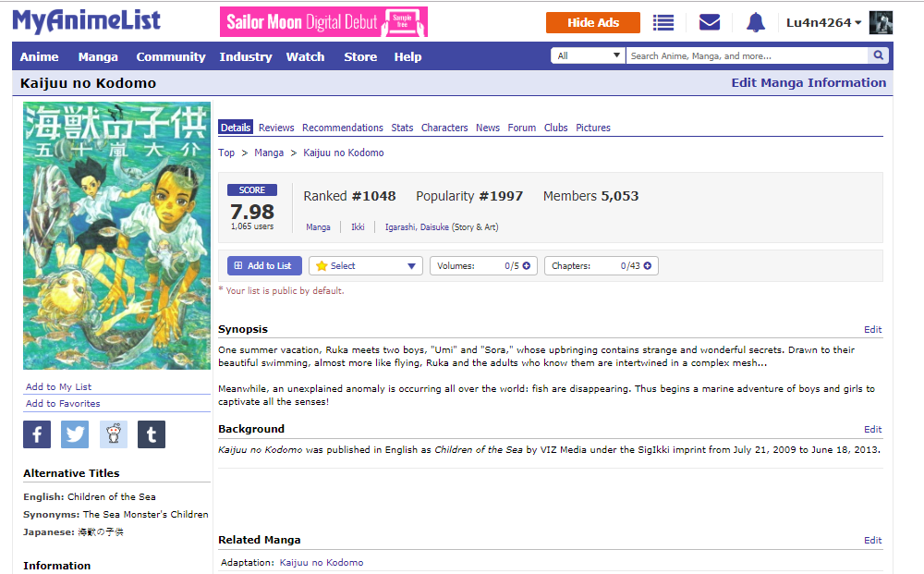
Task: Open the list view icon in header
Action: pos(663,22)
